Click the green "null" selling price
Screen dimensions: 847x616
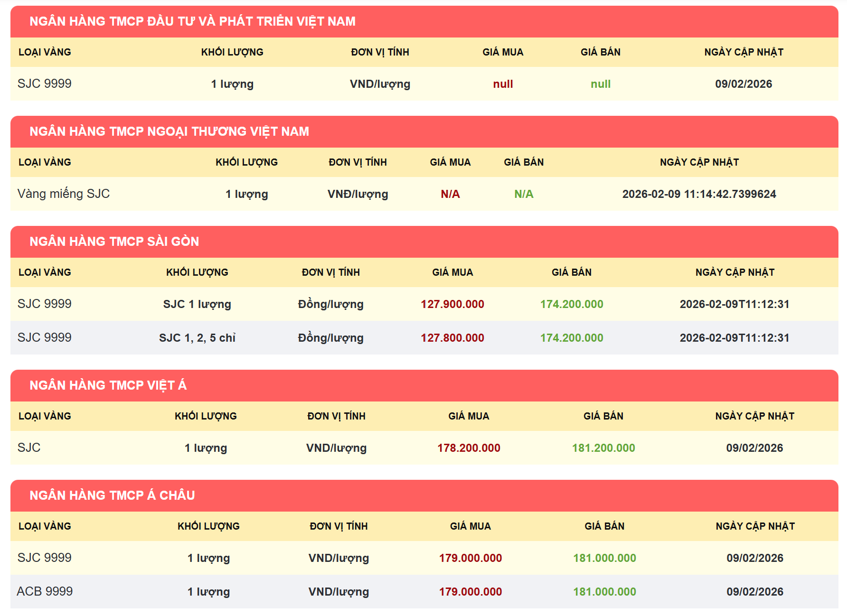coord(600,84)
